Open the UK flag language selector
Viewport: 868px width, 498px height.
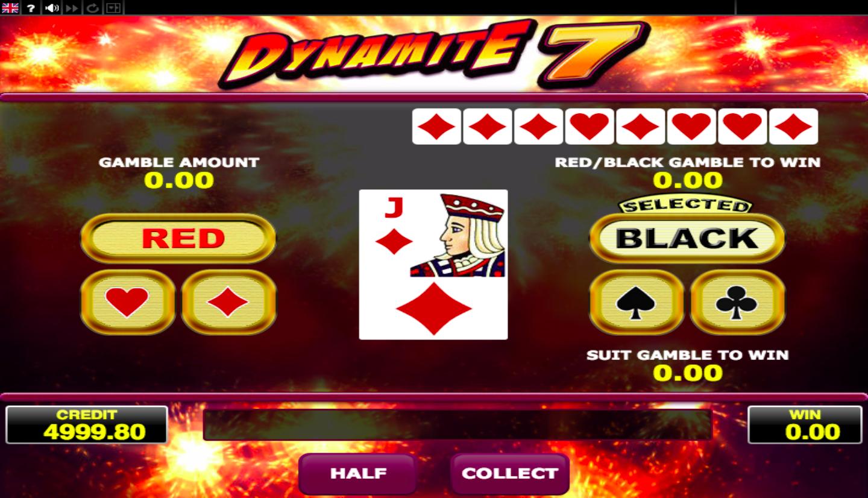[10, 8]
